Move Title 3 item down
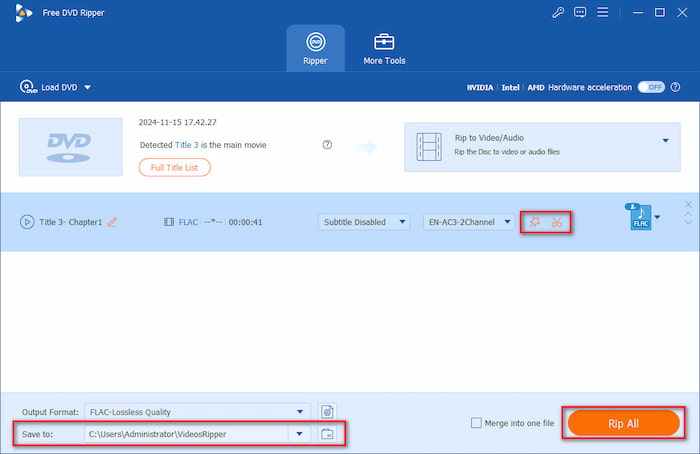The image size is (700, 454). [688, 222]
